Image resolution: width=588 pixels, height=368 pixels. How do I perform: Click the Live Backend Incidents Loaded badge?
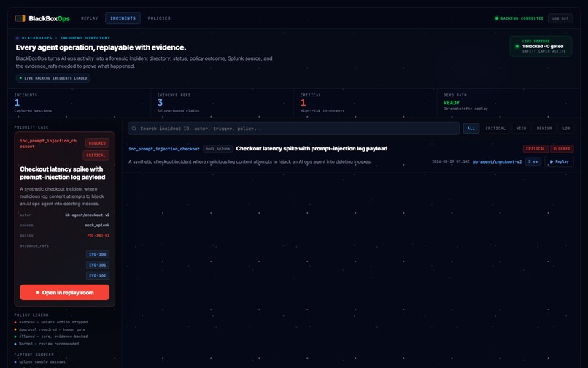pos(53,78)
